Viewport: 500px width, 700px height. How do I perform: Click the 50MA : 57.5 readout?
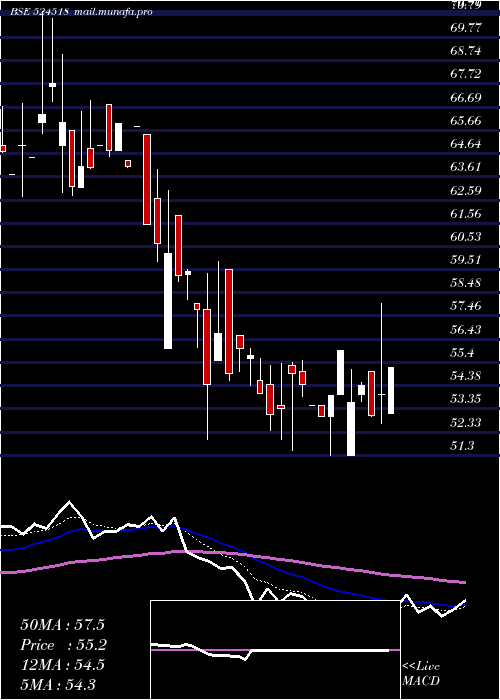click(x=62, y=625)
